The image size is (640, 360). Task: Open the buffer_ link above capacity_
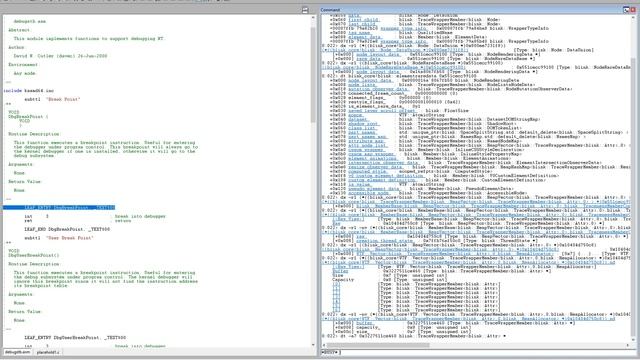[x=364, y=323]
